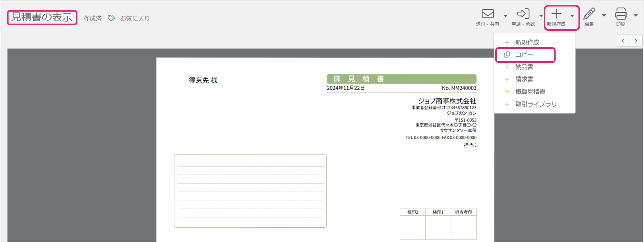Click the copy icon beside コピー

tap(507, 55)
